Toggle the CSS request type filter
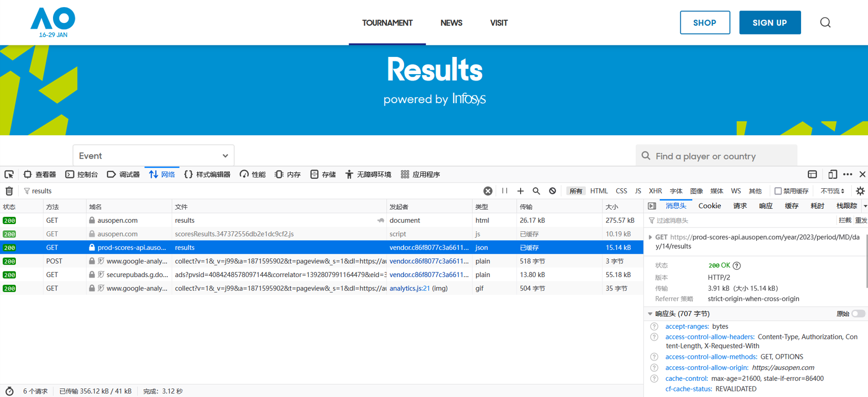Viewport: 868px width, 397px height. (x=622, y=191)
